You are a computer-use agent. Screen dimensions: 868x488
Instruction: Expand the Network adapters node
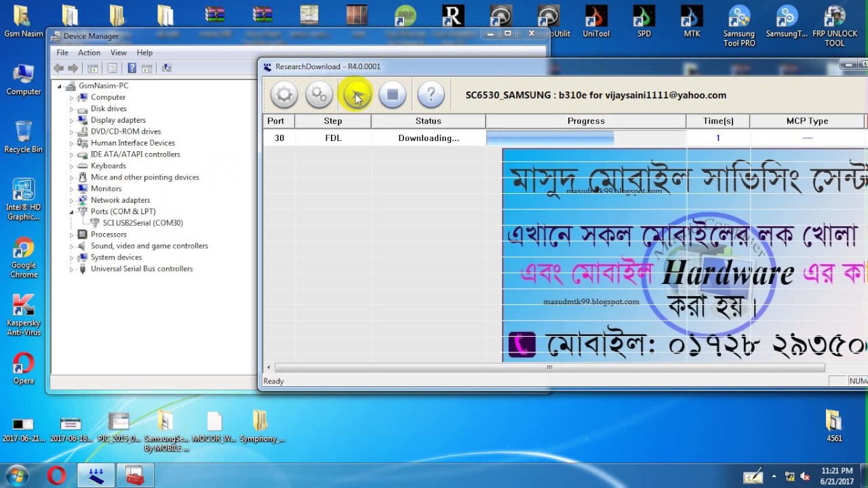click(x=71, y=200)
